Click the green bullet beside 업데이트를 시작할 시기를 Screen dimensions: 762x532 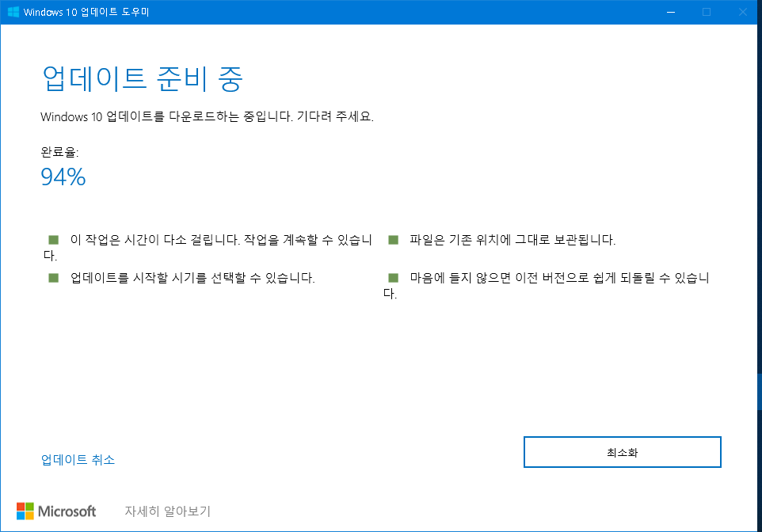[x=53, y=278]
